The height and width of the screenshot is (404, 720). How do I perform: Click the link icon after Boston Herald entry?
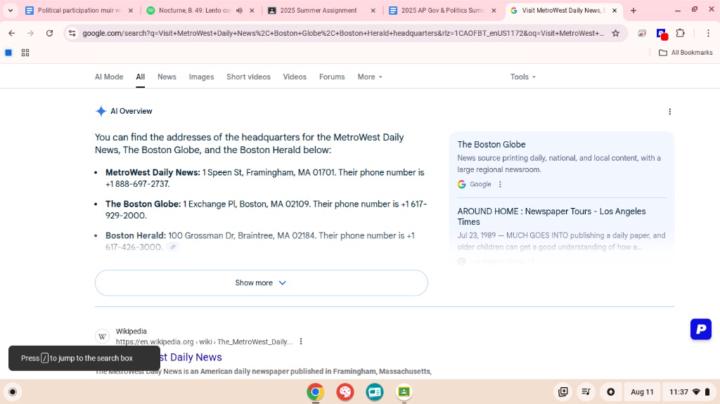pyautogui.click(x=172, y=247)
